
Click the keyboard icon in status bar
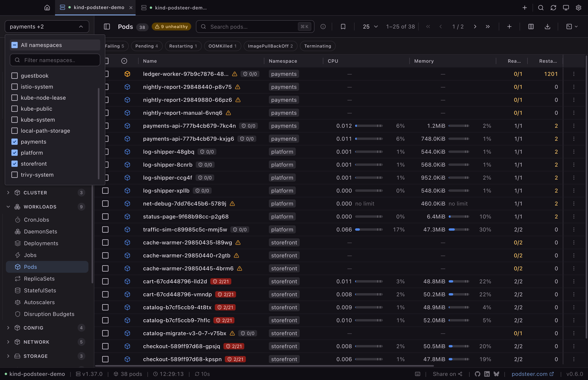[x=417, y=374]
